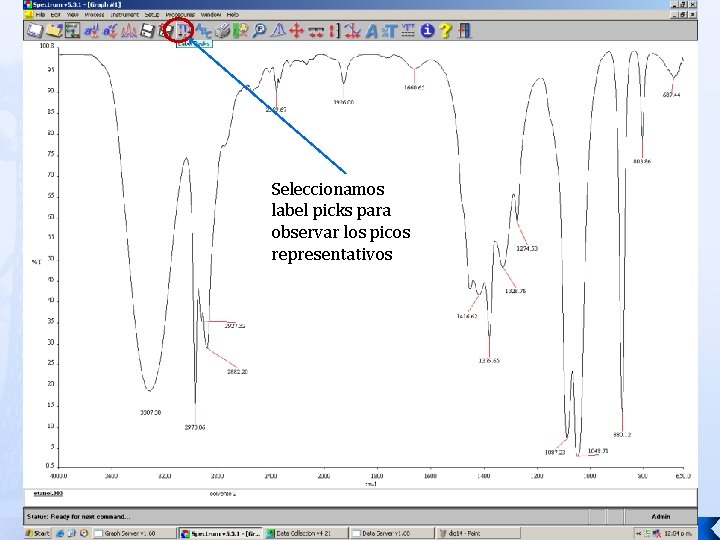The image size is (720, 540).
Task: Open the Process menu
Action: coord(94,15)
